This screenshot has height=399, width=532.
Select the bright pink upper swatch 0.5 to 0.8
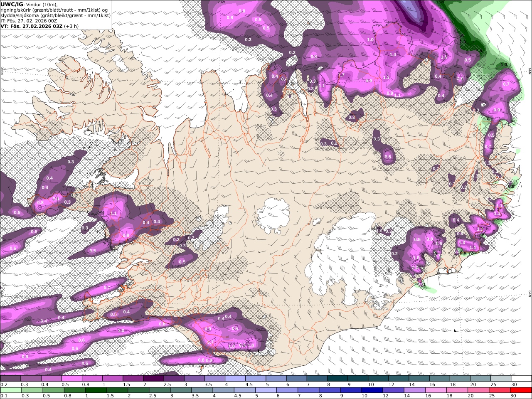[72, 379]
